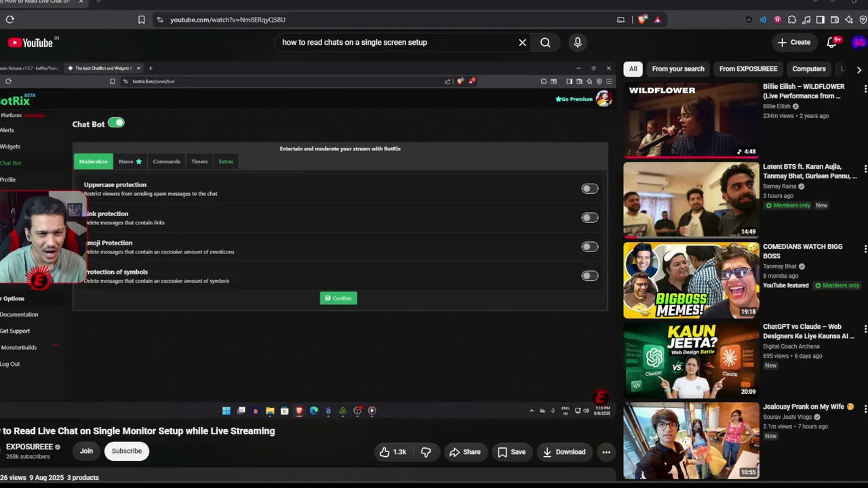Screen dimensions: 868x488
Task: Click the Share button
Action: [465, 452]
